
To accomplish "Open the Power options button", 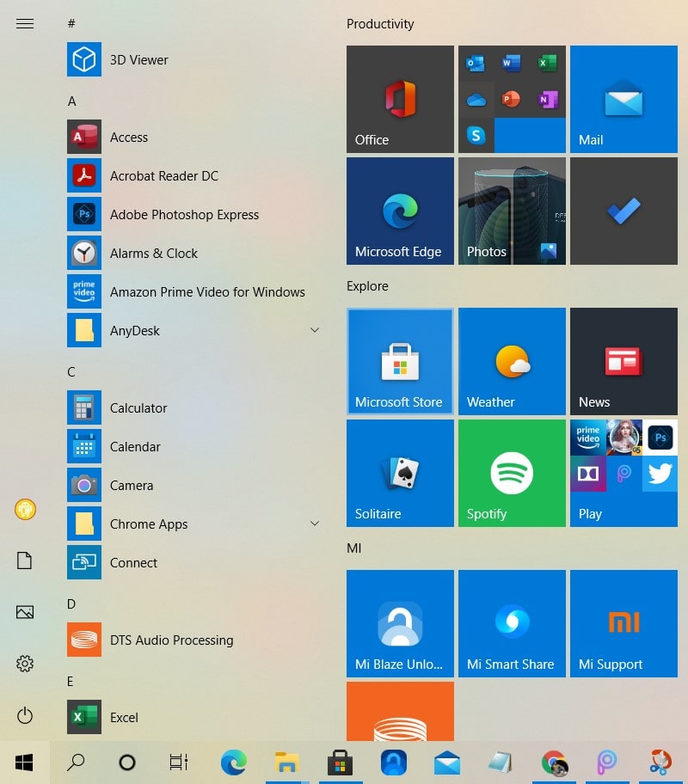I will (x=25, y=715).
